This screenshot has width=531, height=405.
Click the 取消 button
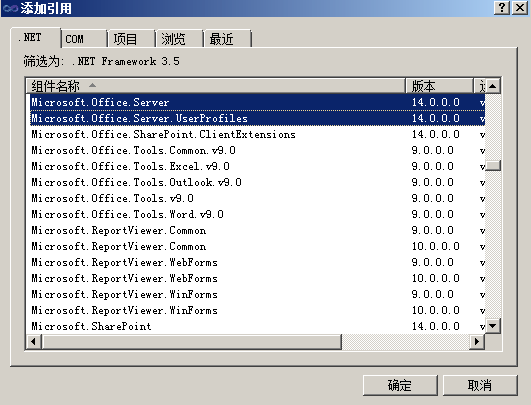(x=480, y=385)
